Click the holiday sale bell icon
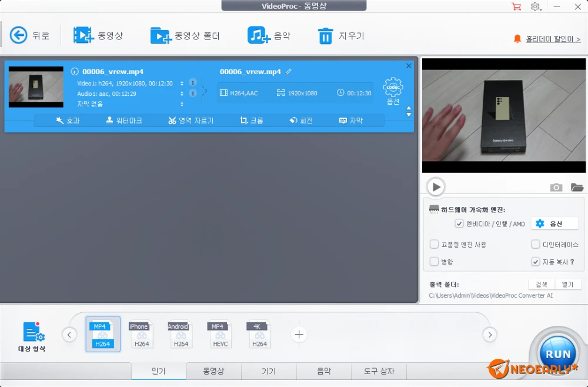The image size is (588, 387). [x=517, y=39]
